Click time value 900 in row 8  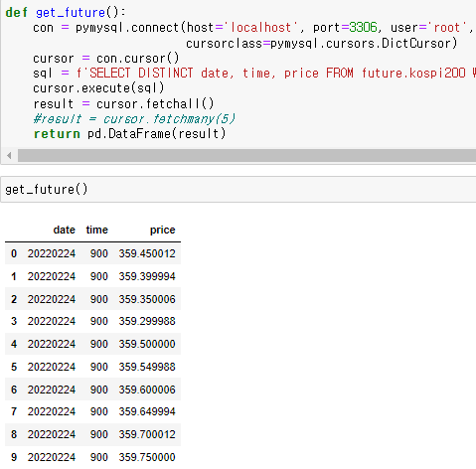(x=99, y=434)
